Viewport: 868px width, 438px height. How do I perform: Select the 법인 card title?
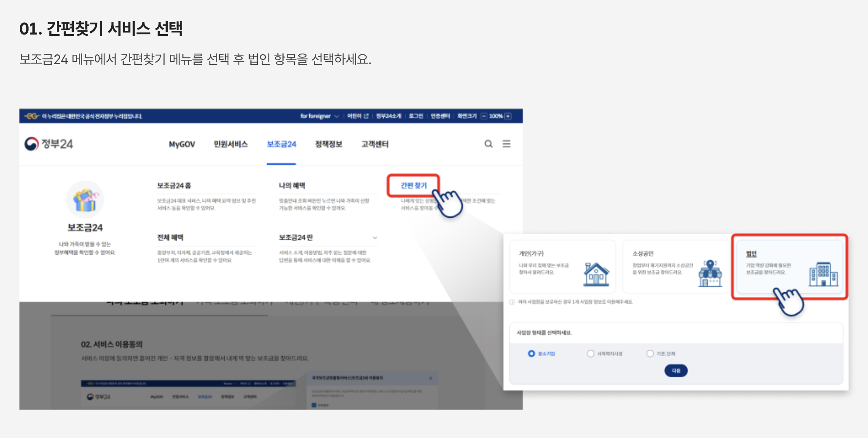click(751, 254)
